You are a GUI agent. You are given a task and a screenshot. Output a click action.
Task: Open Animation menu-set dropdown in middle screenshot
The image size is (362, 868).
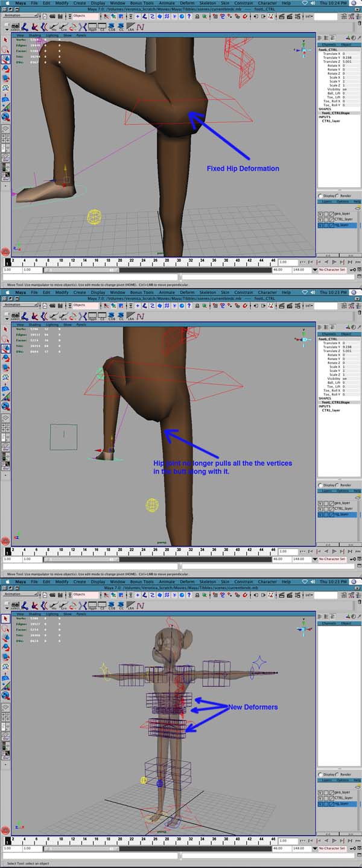click(x=21, y=304)
